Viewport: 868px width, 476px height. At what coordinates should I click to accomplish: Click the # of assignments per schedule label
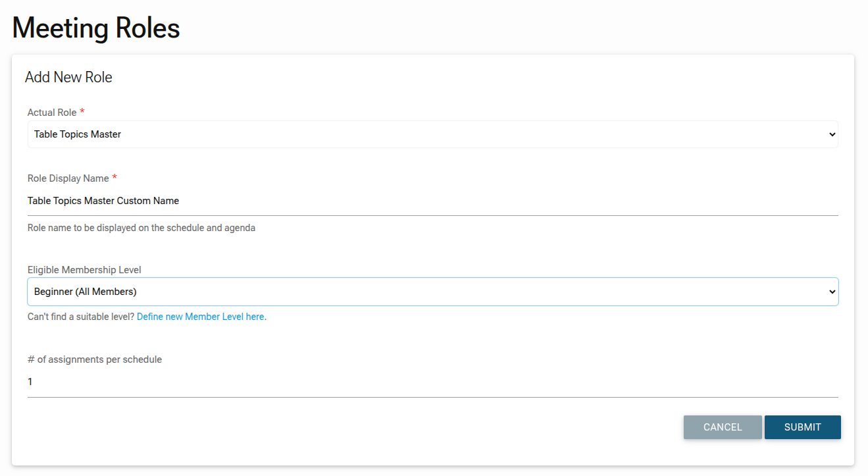click(x=95, y=359)
